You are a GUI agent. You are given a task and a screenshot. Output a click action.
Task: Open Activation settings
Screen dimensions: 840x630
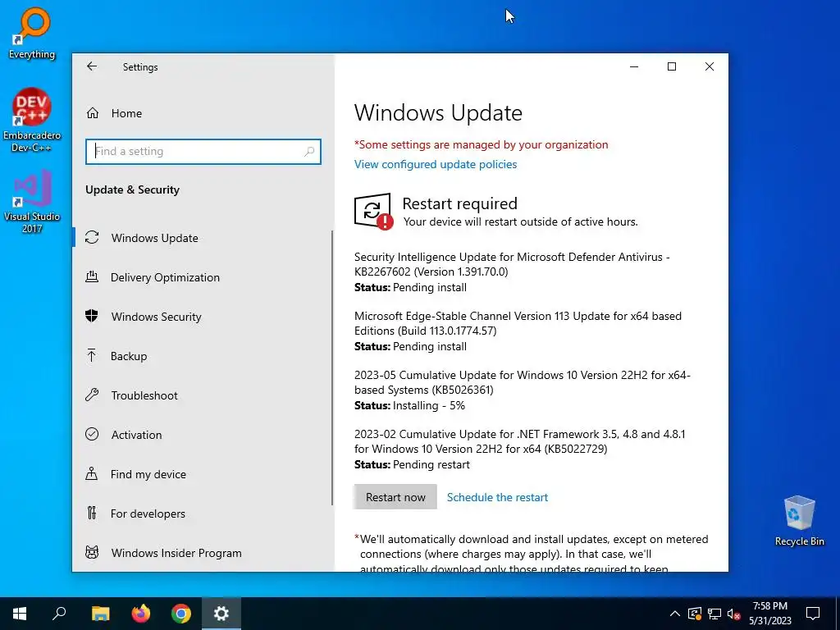pyautogui.click(x=203, y=435)
